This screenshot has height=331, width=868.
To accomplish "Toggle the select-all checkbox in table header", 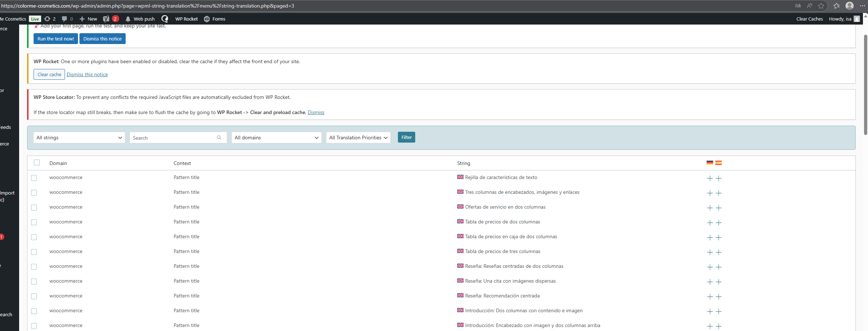I will click(37, 162).
